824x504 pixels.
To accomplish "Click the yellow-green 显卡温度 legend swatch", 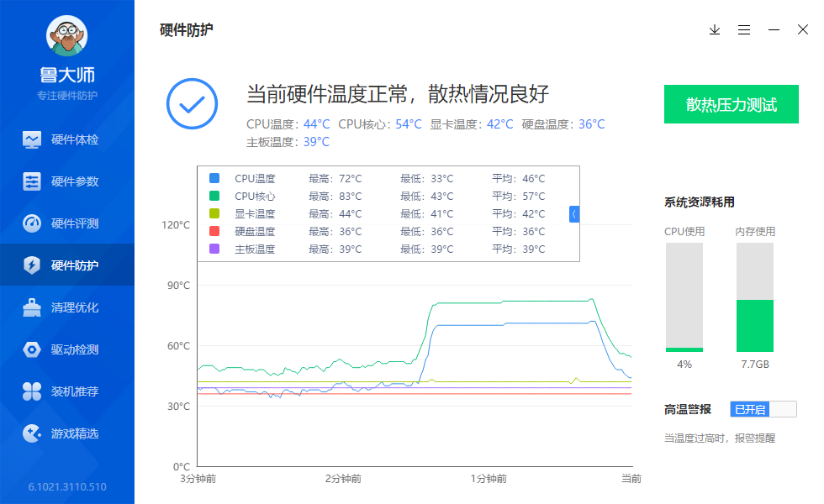I will pos(214,213).
